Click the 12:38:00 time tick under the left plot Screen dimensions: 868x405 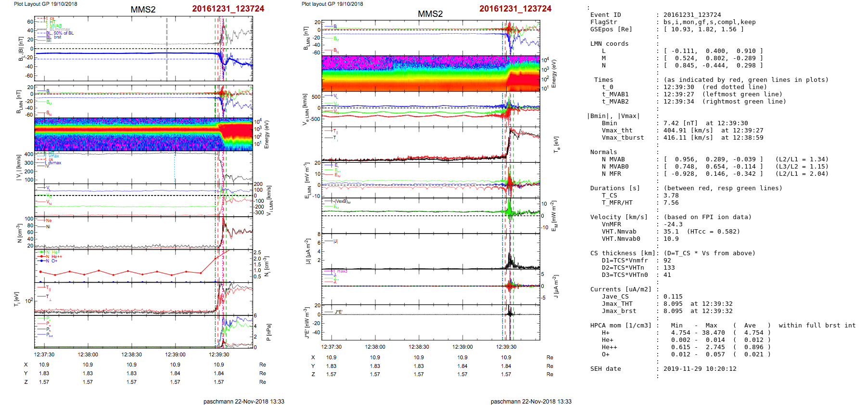coord(88,354)
